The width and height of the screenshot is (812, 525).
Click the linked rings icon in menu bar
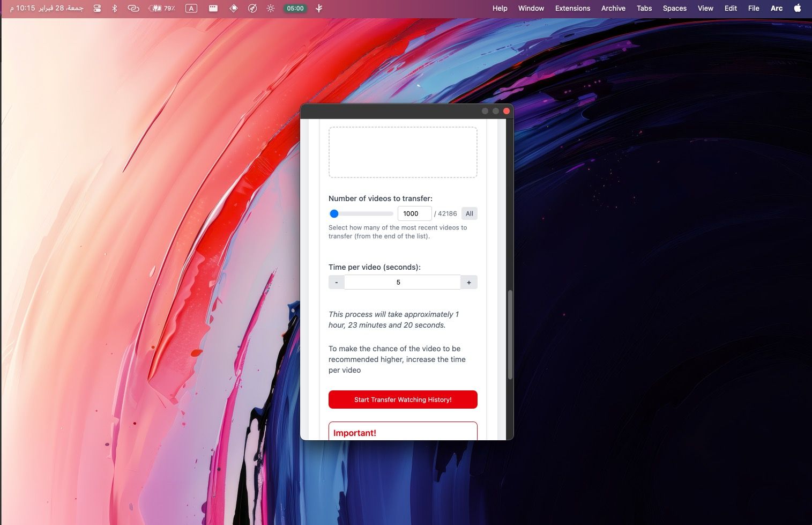pos(133,8)
